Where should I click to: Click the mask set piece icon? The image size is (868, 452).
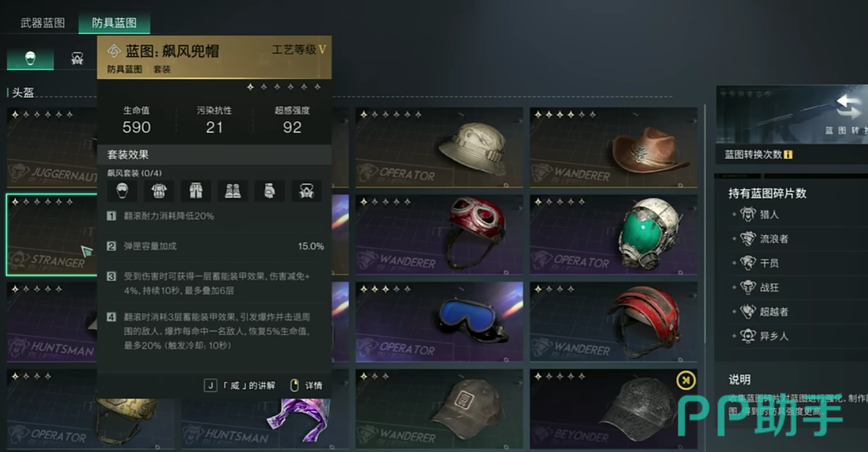pos(307,191)
